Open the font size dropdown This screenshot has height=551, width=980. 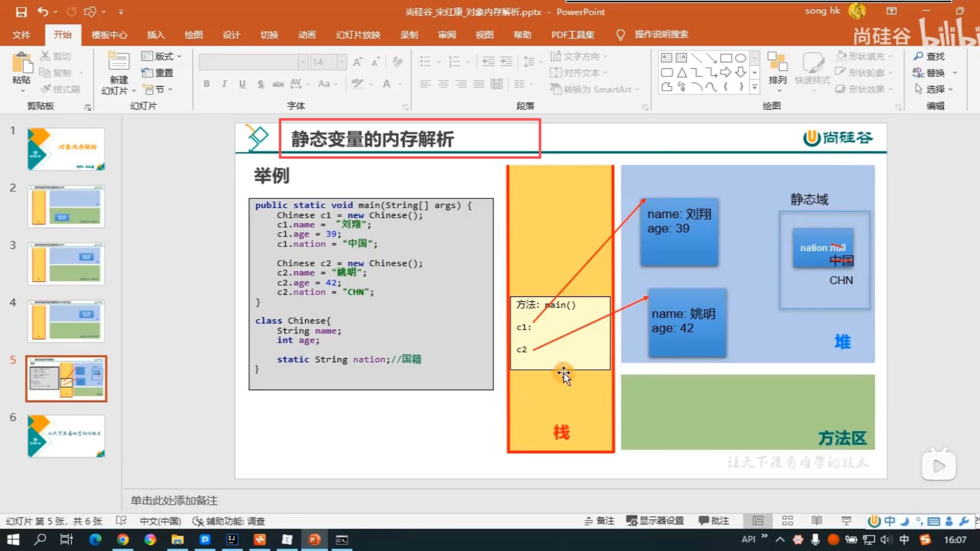341,62
